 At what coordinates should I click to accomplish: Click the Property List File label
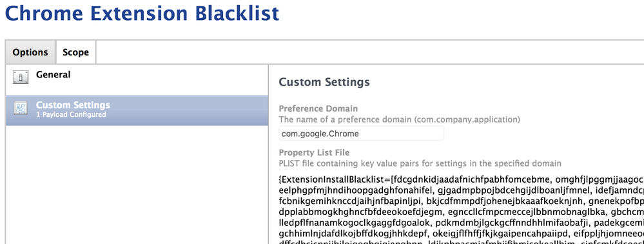314,152
